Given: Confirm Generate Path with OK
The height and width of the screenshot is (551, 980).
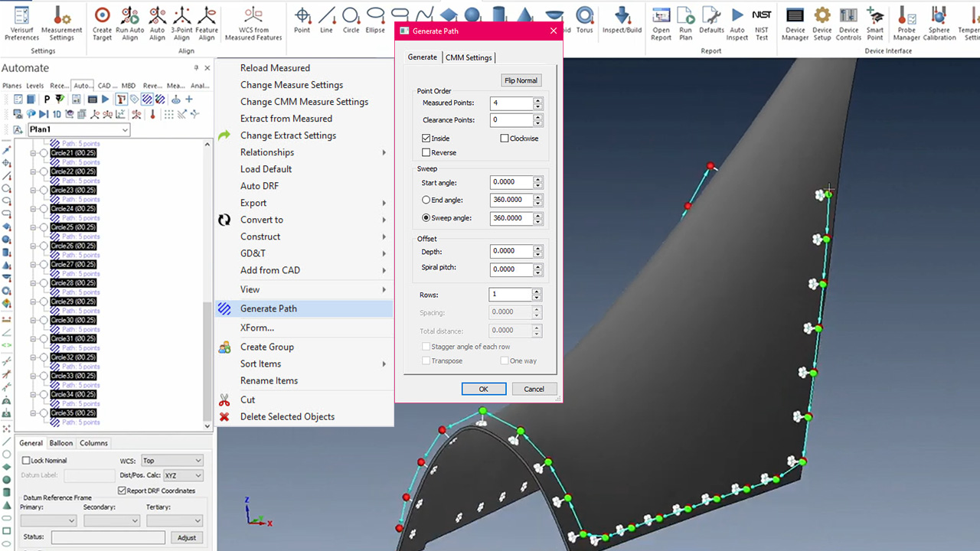Looking at the screenshot, I should point(483,389).
